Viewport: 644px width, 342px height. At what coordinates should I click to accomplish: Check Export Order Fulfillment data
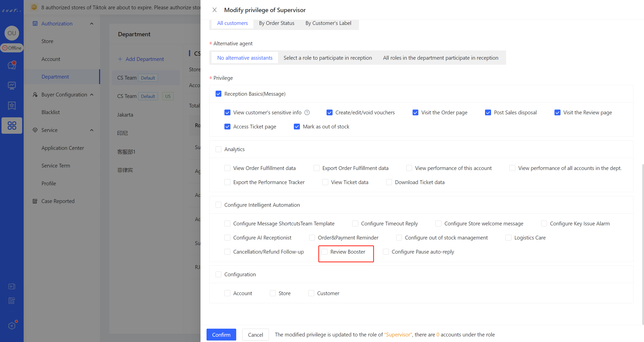(316, 168)
